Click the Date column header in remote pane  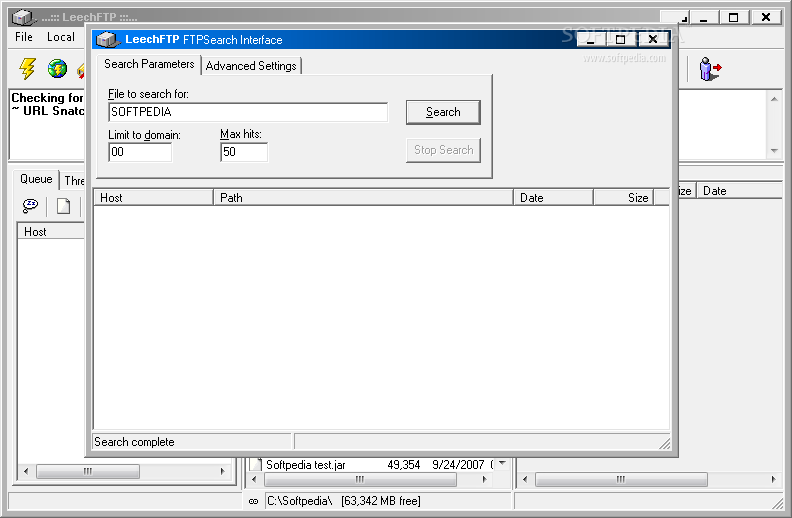pos(739,191)
